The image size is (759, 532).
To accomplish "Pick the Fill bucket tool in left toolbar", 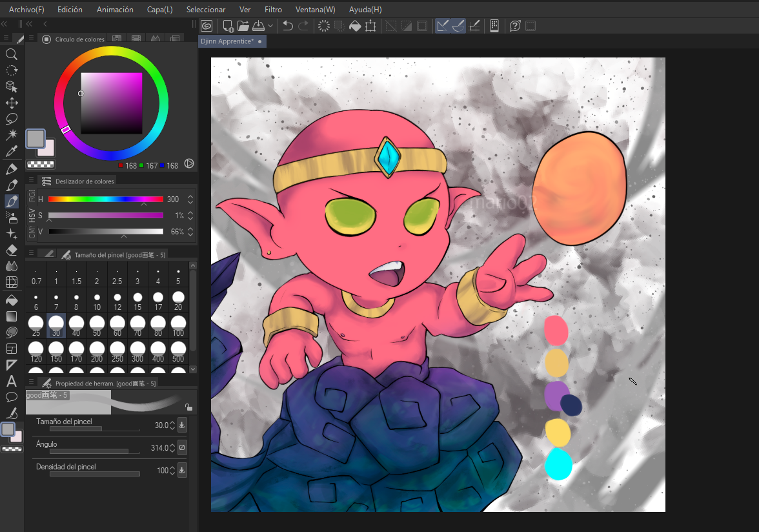I will (11, 300).
